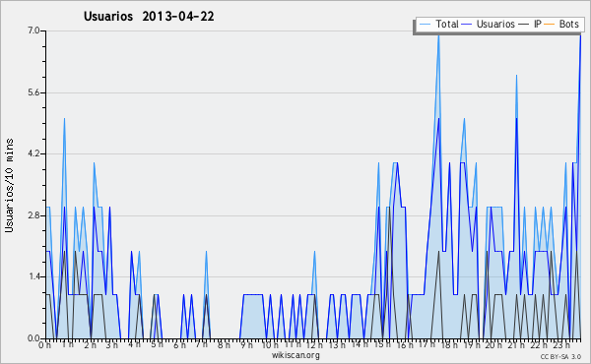Select the 'IP' legend entry
Image resolution: width=591 pixels, height=364 pixels.
(x=538, y=24)
